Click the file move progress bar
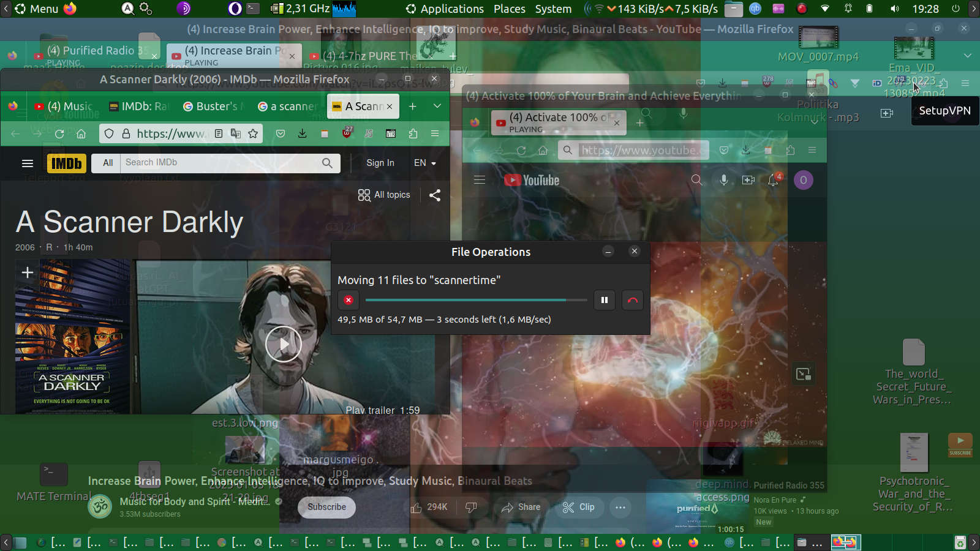This screenshot has height=551, width=980. [x=476, y=300]
